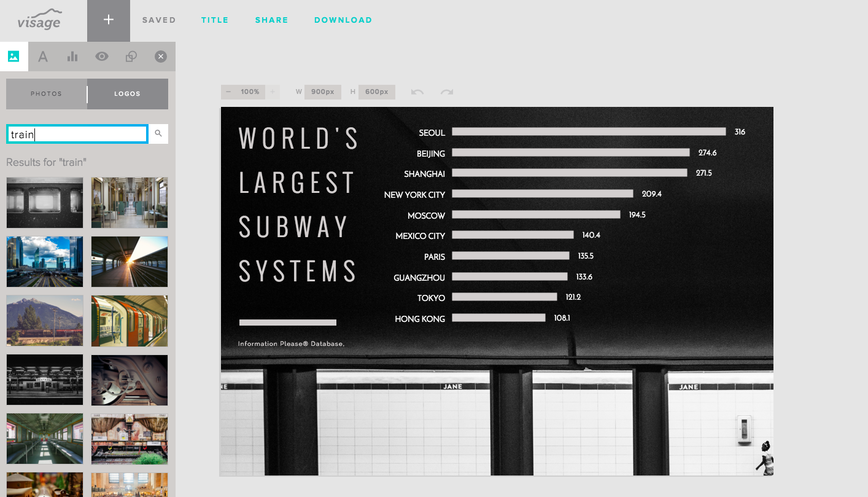Open the Download menu item
Viewport: 868px width, 497px height.
pos(343,20)
